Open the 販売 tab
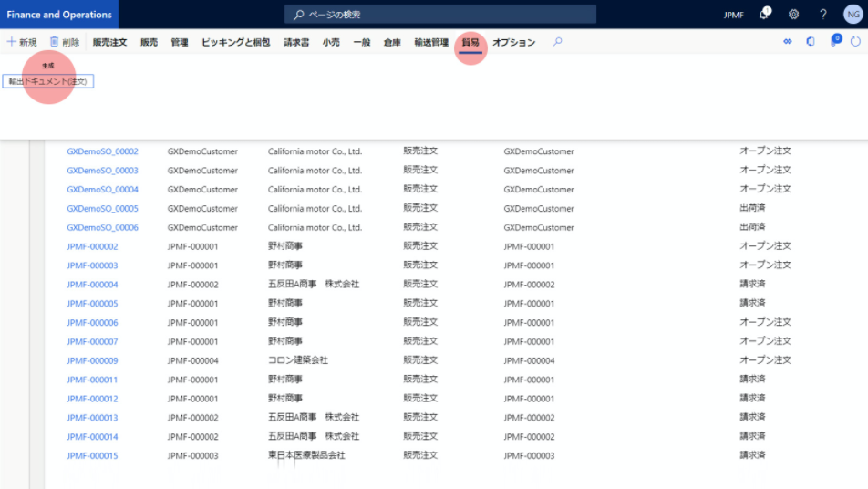 (149, 42)
